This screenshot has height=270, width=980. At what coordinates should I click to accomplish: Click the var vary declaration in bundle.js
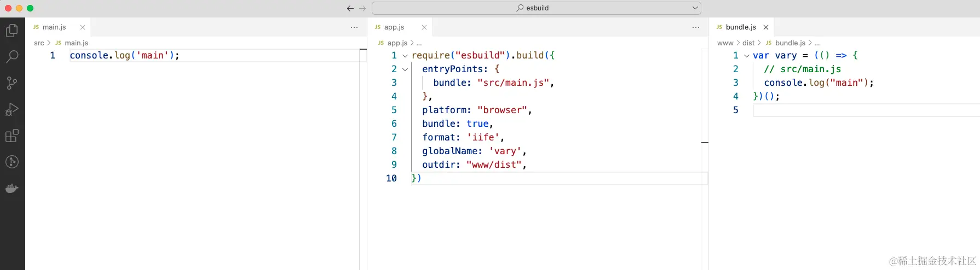[805, 55]
